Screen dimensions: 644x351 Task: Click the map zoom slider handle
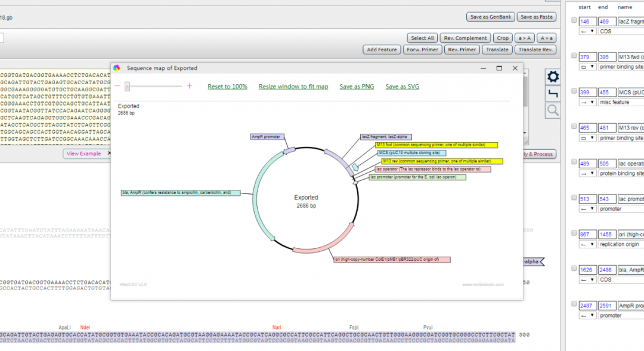pos(127,86)
